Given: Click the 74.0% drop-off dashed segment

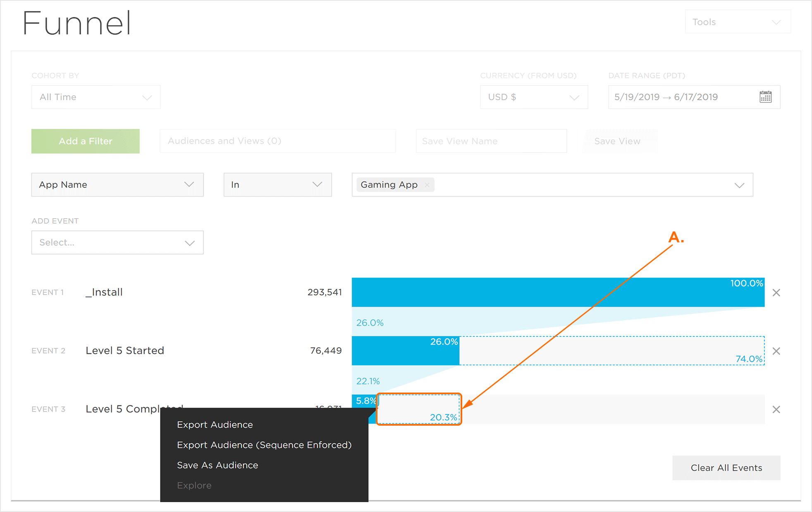Looking at the screenshot, I should [x=612, y=350].
